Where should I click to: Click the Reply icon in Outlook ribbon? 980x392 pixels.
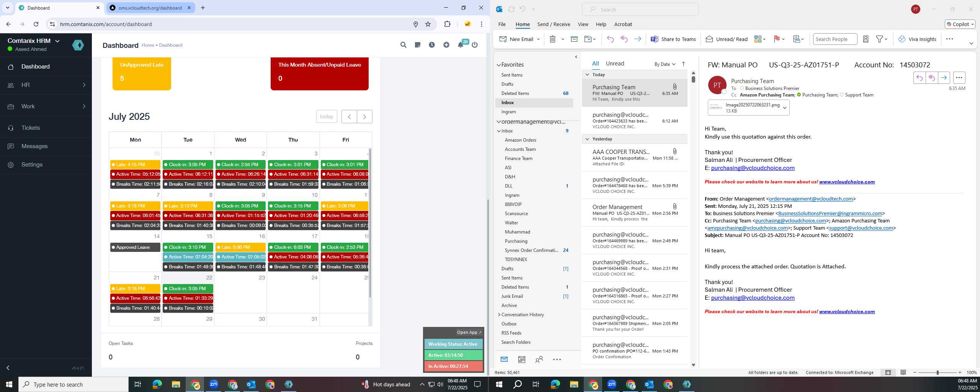[x=610, y=39]
